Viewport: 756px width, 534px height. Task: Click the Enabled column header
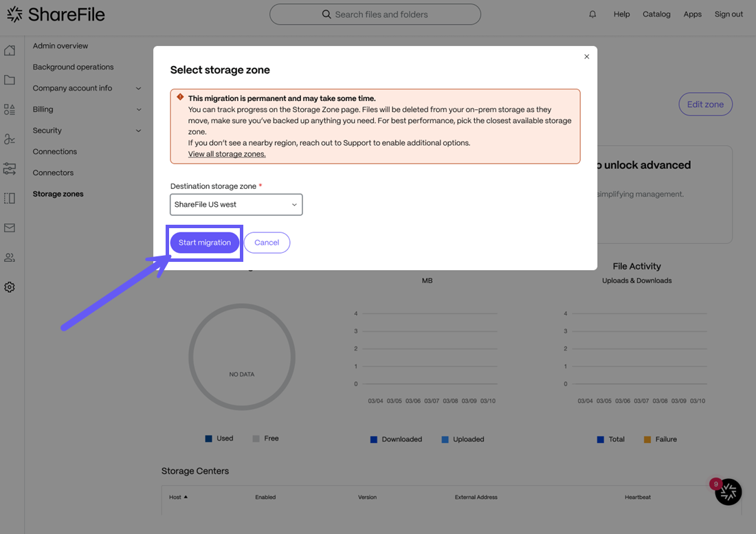click(265, 497)
